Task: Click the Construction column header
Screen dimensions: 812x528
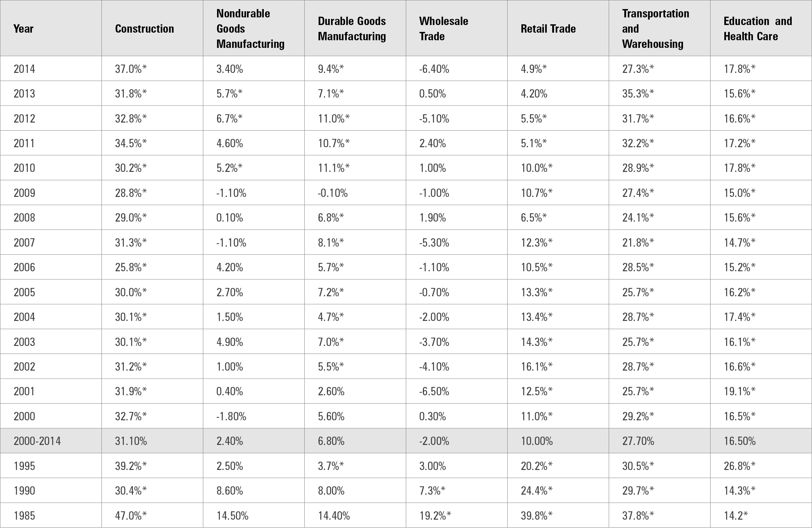Action: coord(144,29)
